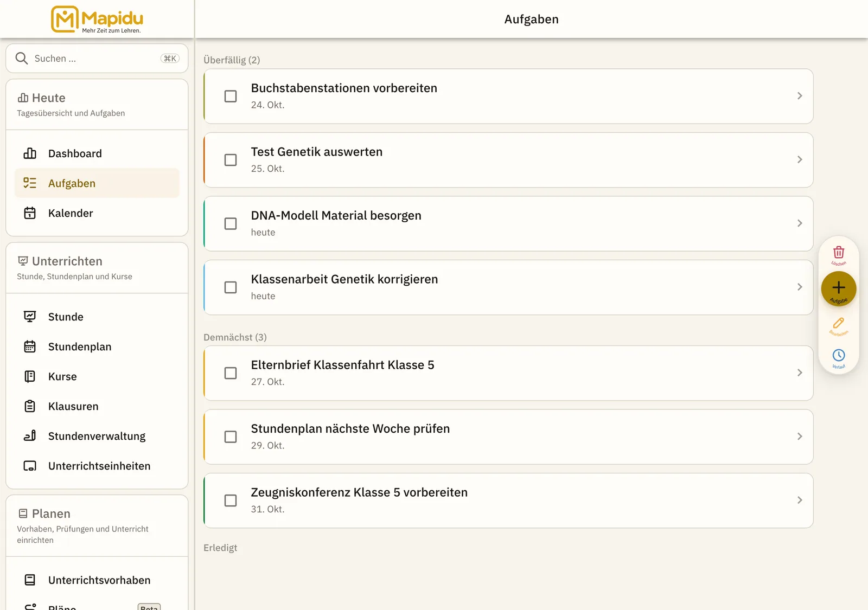Open Verlauf with the clock icon
The width and height of the screenshot is (868, 610).
click(x=839, y=355)
